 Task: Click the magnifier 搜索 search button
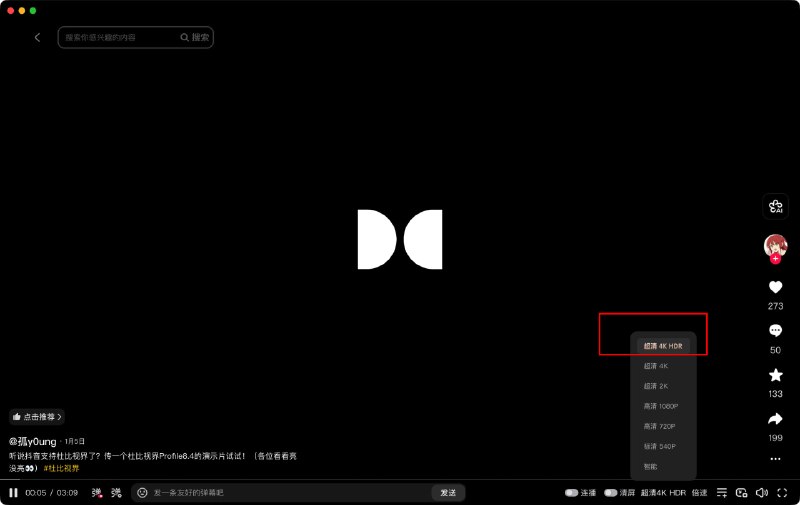coord(195,37)
